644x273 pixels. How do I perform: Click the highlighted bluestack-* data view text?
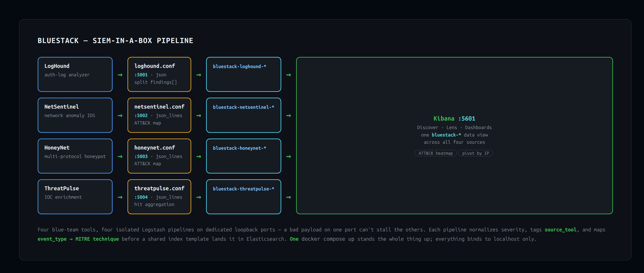coord(446,135)
